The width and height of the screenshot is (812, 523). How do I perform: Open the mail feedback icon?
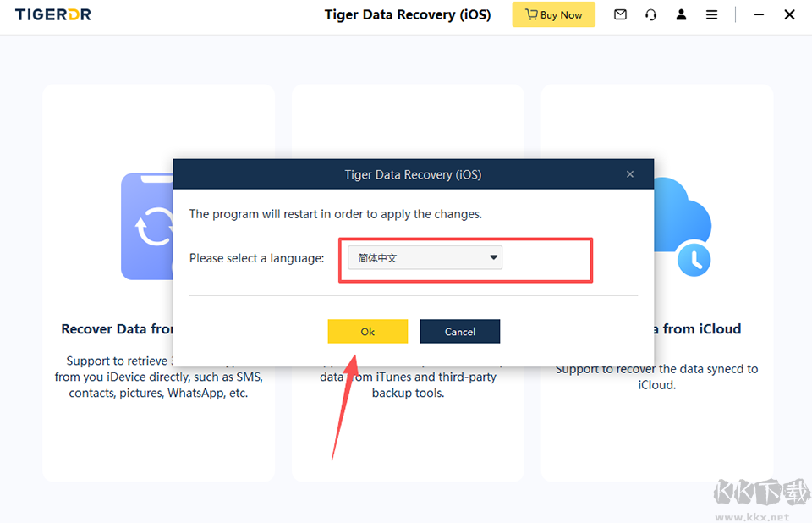pyautogui.click(x=620, y=15)
